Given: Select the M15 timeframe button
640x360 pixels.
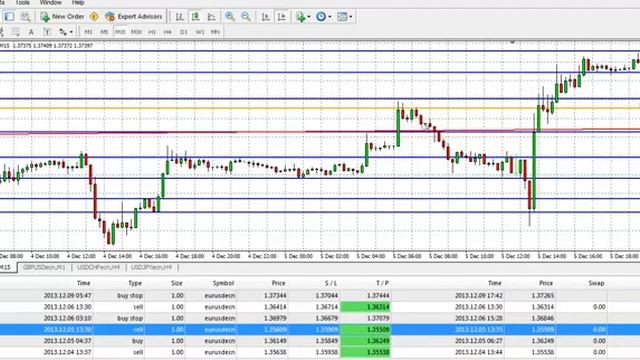Looking at the screenshot, I should click(120, 32).
